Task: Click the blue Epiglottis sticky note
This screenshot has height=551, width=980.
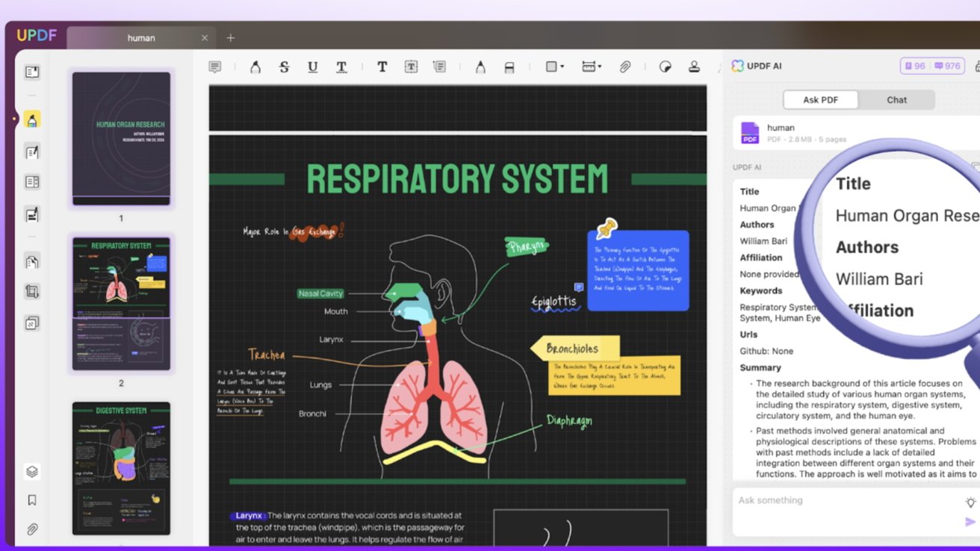Action: pyautogui.click(x=639, y=270)
